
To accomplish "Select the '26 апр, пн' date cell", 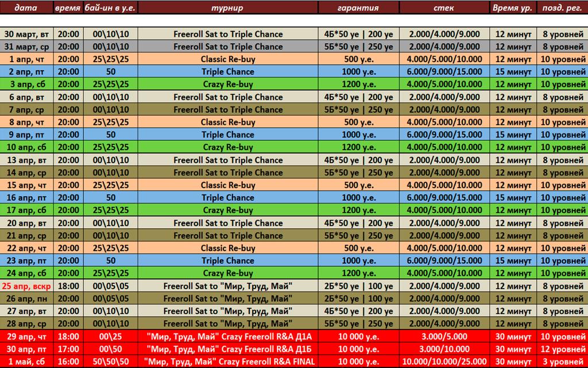I will (x=26, y=298).
